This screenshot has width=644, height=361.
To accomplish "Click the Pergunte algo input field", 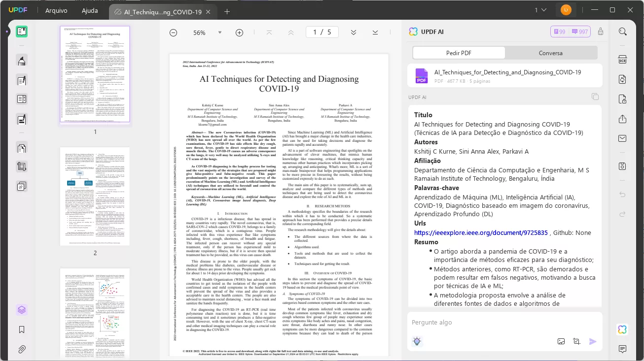I will tap(505, 322).
